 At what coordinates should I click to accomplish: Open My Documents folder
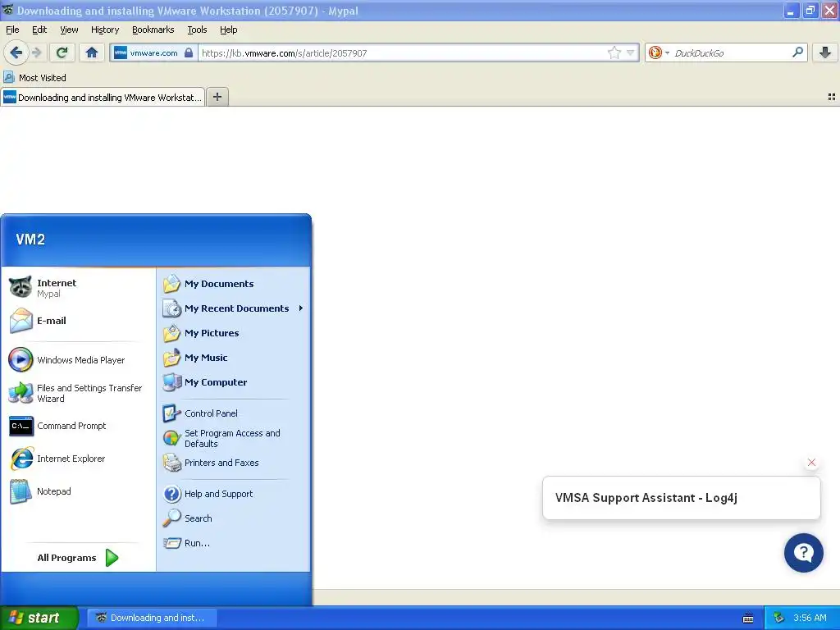click(x=233, y=284)
